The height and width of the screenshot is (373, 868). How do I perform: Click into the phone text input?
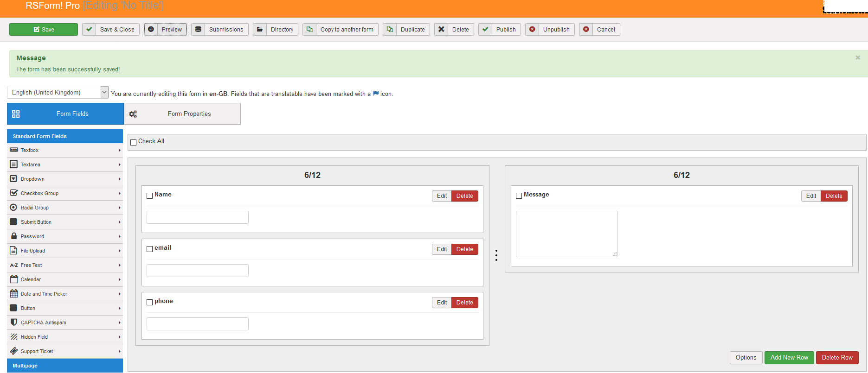pyautogui.click(x=198, y=324)
